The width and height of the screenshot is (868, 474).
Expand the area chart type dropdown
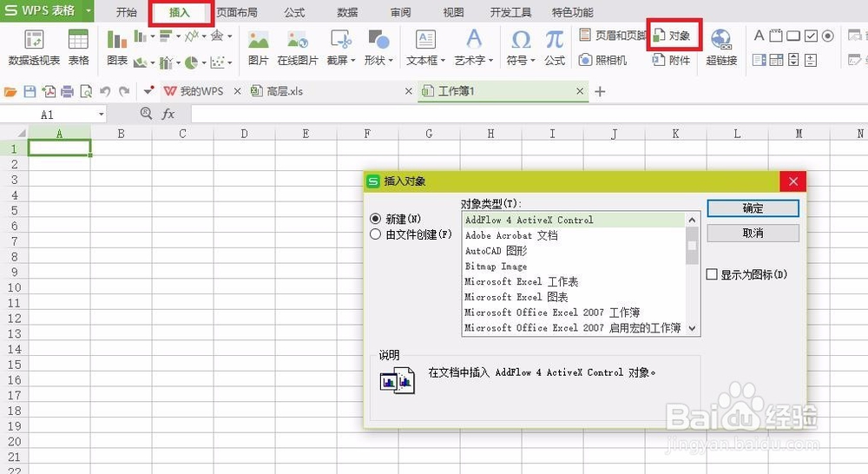click(x=152, y=62)
